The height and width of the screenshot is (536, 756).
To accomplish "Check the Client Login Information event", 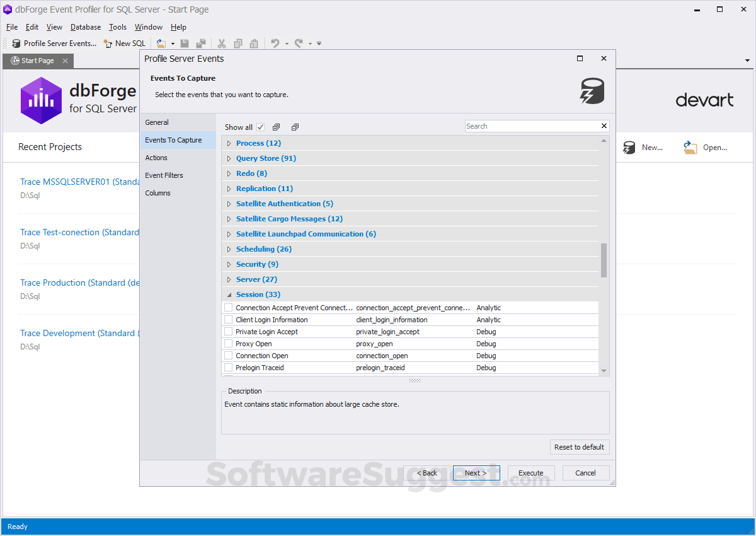I will click(229, 320).
